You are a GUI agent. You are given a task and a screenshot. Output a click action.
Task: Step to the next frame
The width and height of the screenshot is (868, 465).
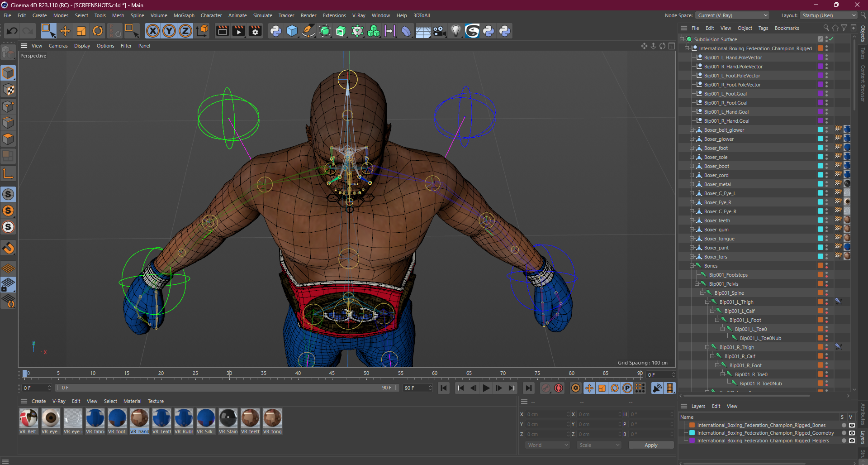(499, 388)
